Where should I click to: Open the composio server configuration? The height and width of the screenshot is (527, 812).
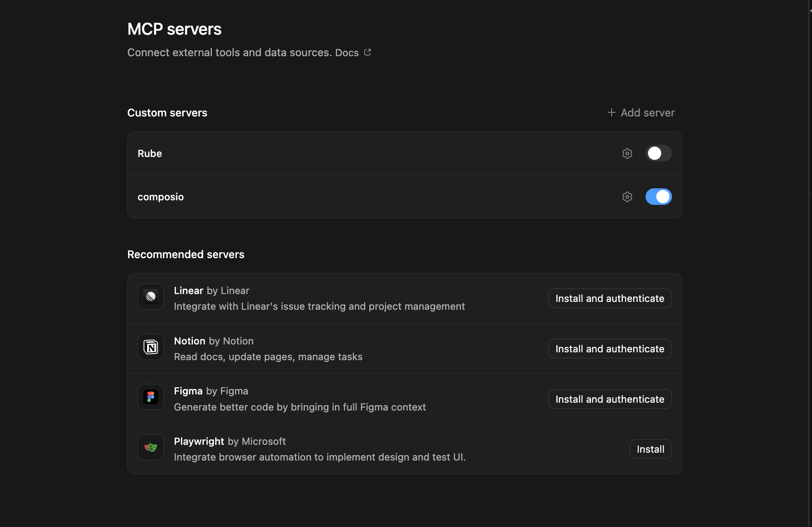627,197
